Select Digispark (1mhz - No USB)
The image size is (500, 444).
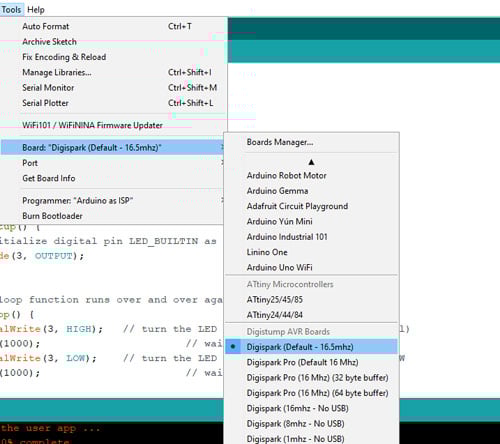[312, 439]
